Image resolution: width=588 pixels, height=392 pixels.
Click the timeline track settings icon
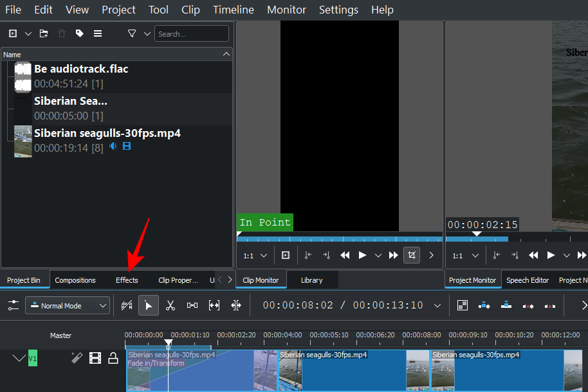[x=13, y=306]
